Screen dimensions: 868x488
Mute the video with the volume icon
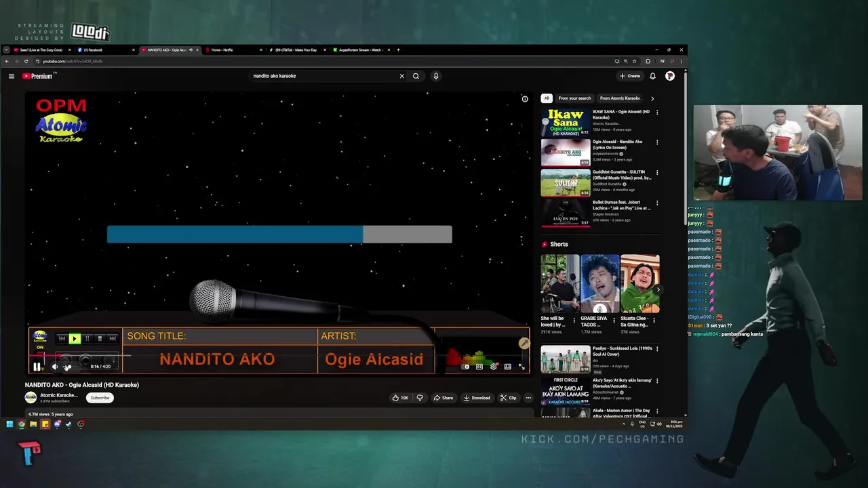(x=55, y=367)
